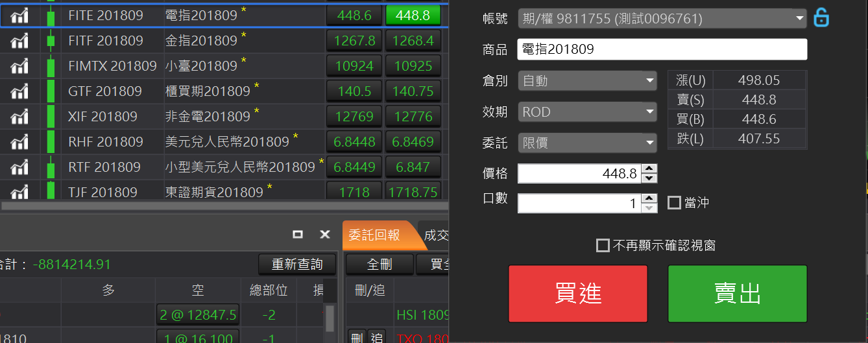Open the chart icon beside GTF 201809
Image resolution: width=868 pixels, height=343 pixels.
pyautogui.click(x=20, y=91)
